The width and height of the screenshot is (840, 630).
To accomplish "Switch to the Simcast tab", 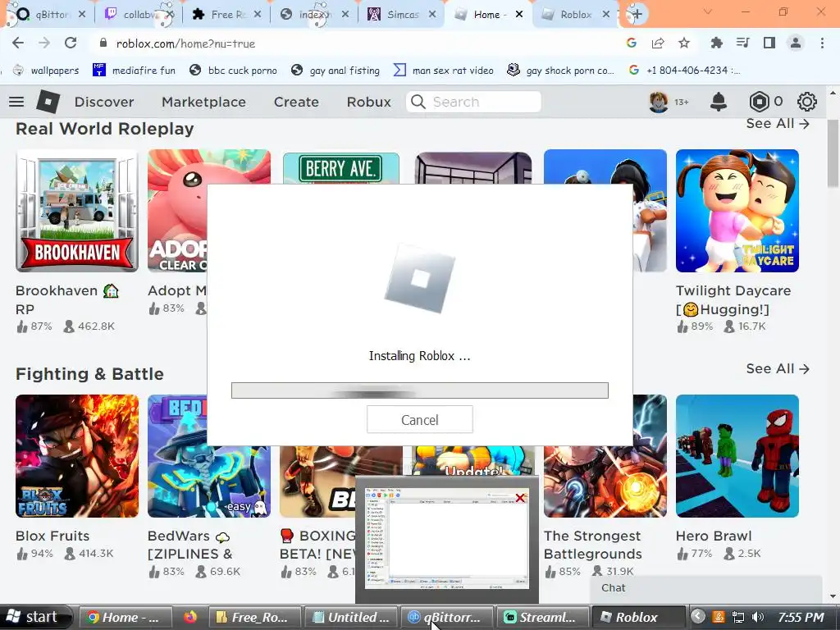I will 400,15.
